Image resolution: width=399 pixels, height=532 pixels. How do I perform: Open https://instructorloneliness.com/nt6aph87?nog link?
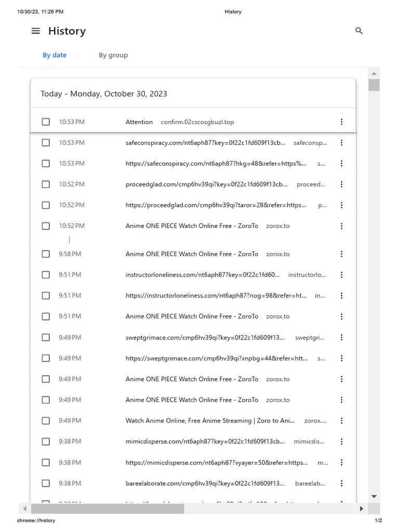click(x=216, y=296)
